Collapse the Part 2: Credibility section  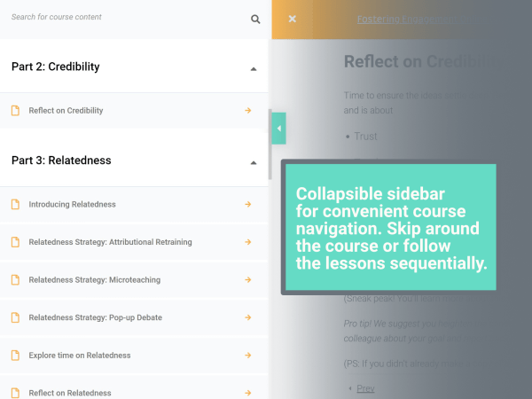coord(254,69)
